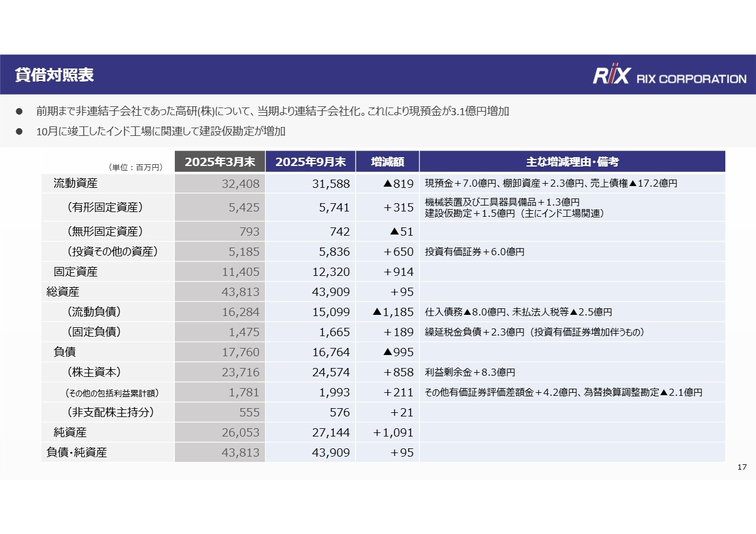Viewport: 756px width, 534px height.
Task: Click the （単位：百万円） unit note
Action: [135, 168]
